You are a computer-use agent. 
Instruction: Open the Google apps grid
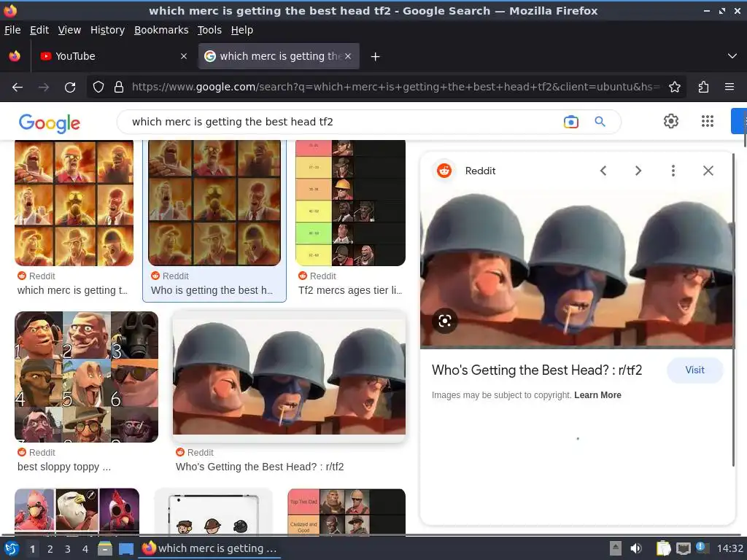(708, 122)
